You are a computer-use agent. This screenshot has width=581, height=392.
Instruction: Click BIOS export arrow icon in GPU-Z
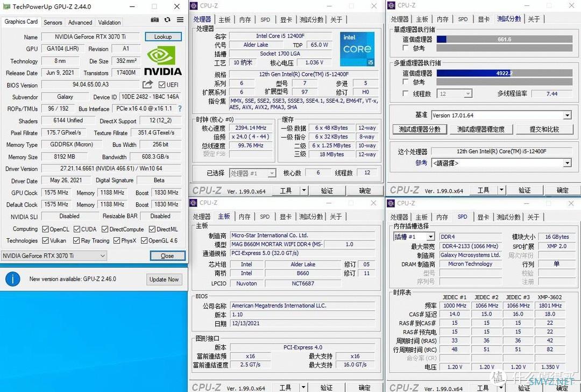click(x=147, y=84)
